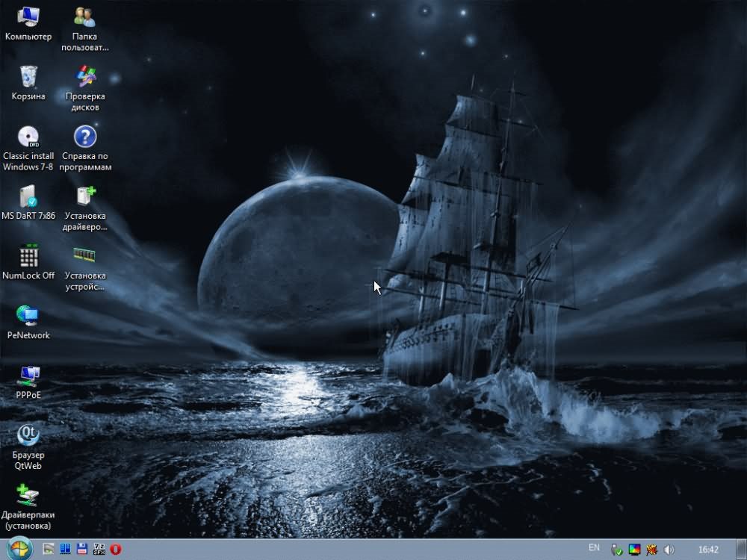Click the Установка драйверов shortcut
Viewport: 747px width, 560px height.
pyautogui.click(x=85, y=196)
